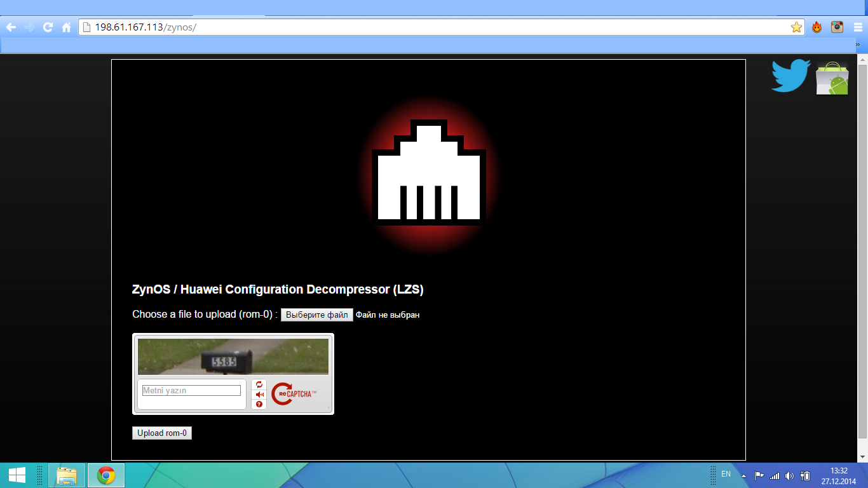The height and width of the screenshot is (488, 868).
Task: Switch to audio captcha challenge
Action: [259, 395]
